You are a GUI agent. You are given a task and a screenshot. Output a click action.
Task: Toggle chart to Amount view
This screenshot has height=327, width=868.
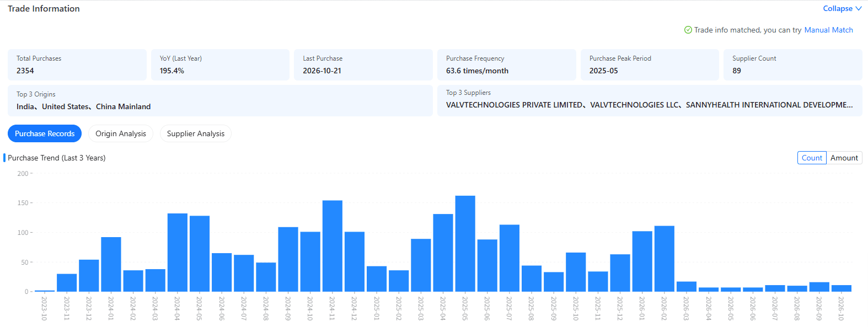pyautogui.click(x=844, y=158)
